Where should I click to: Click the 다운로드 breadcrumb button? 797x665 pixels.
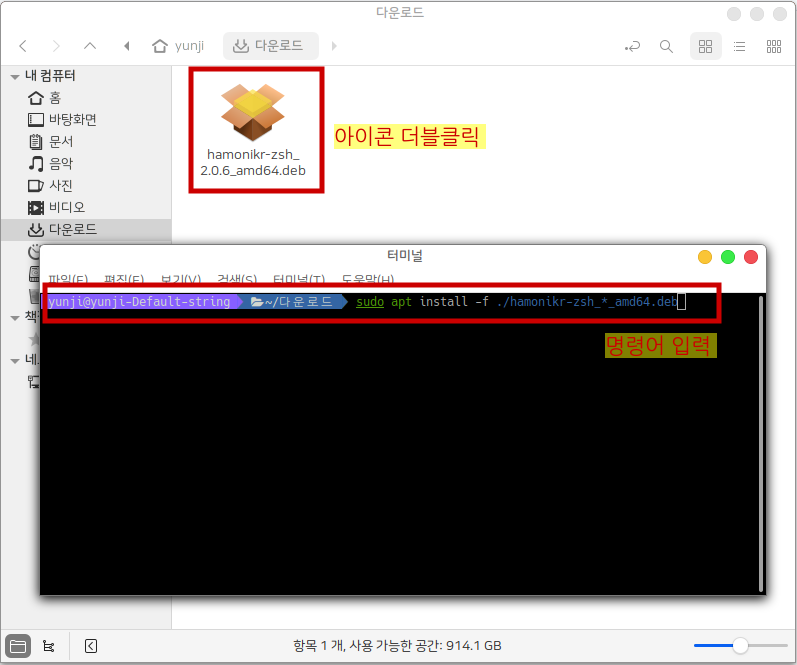pyautogui.click(x=270, y=46)
